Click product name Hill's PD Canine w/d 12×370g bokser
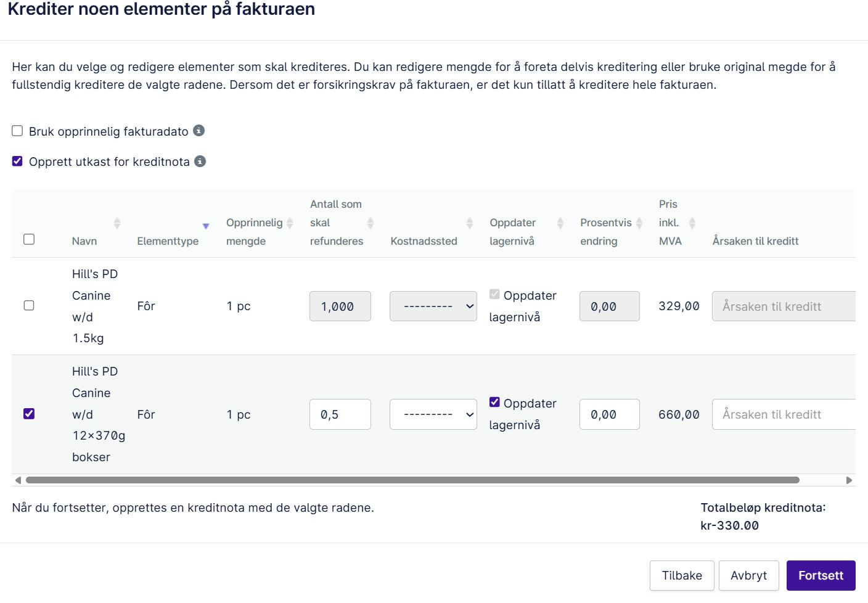The width and height of the screenshot is (868, 603). [x=99, y=414]
